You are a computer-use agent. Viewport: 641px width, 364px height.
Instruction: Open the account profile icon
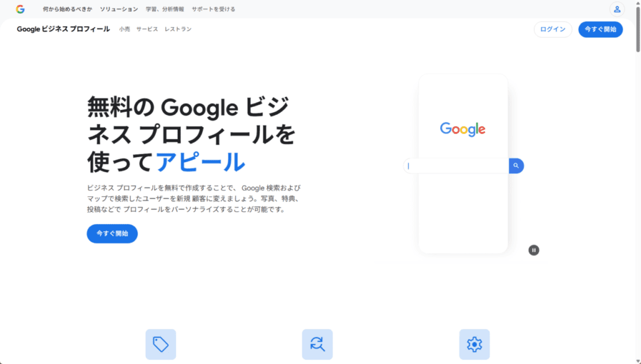617,9
